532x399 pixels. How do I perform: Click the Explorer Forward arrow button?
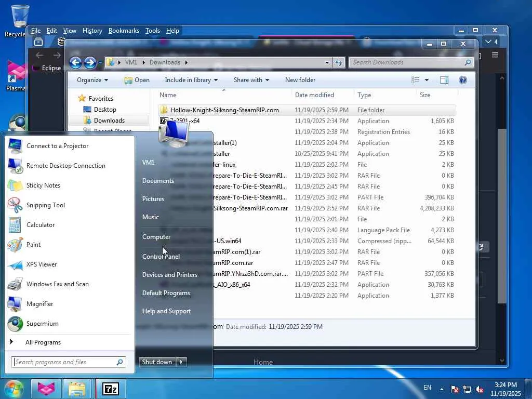coord(90,62)
